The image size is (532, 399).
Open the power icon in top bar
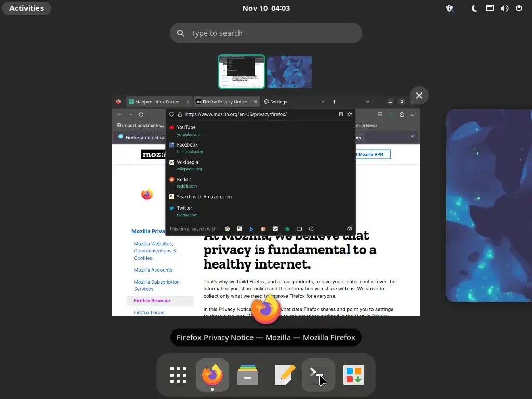coord(519,8)
